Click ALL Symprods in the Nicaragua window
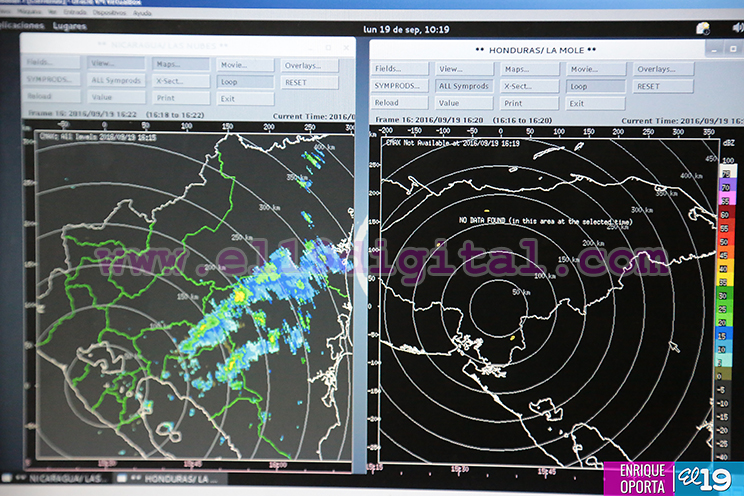Viewport: 744px width, 496px height. click(116, 80)
